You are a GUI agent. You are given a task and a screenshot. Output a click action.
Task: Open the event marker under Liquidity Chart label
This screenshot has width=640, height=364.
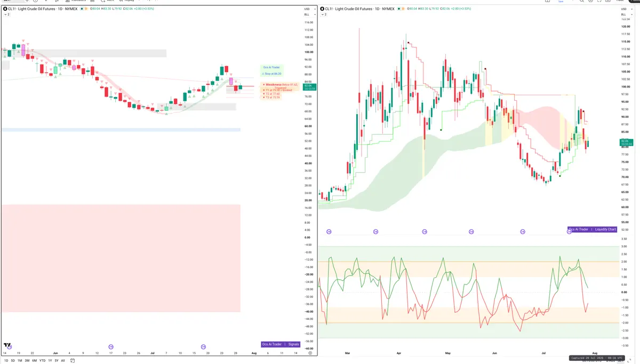click(570, 232)
